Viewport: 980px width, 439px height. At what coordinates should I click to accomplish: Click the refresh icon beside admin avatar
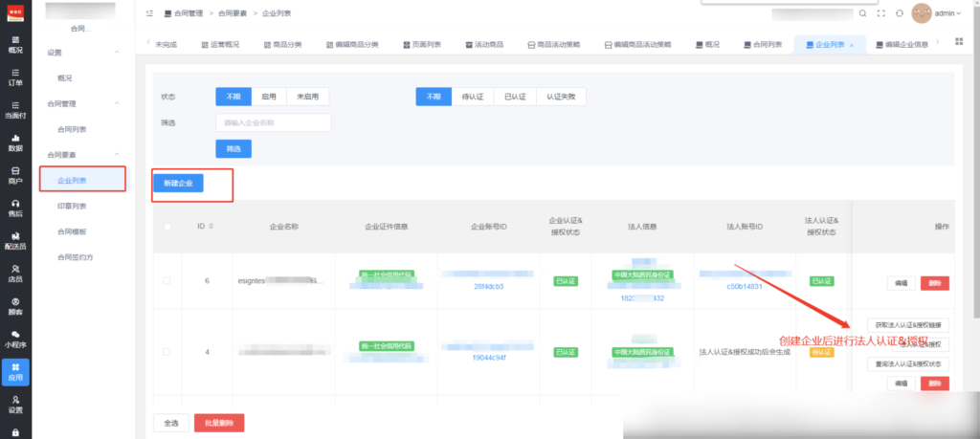coord(900,13)
